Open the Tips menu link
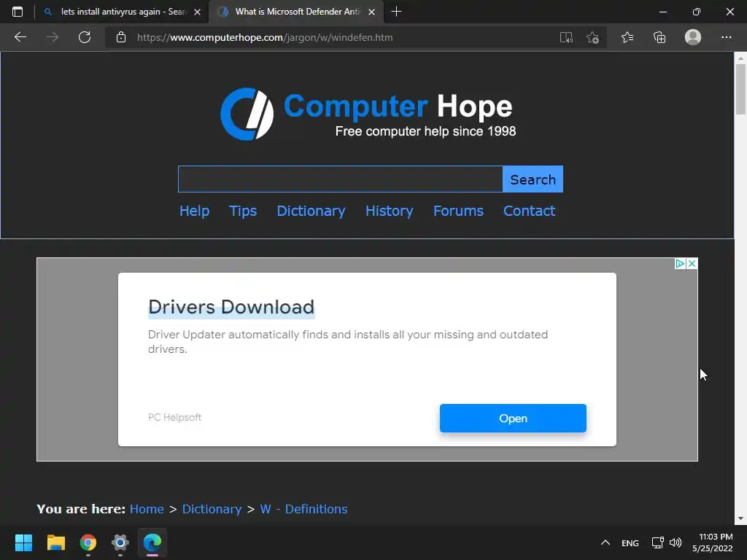The height and width of the screenshot is (560, 747). tap(242, 211)
